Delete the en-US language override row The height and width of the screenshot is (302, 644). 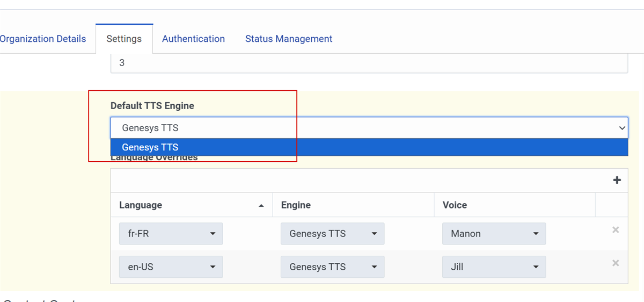click(616, 263)
